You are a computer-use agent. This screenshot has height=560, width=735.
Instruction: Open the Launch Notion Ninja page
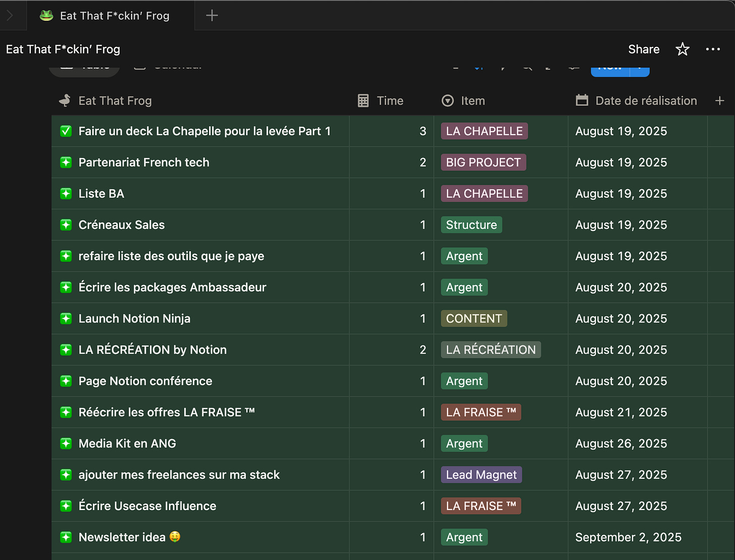point(134,319)
